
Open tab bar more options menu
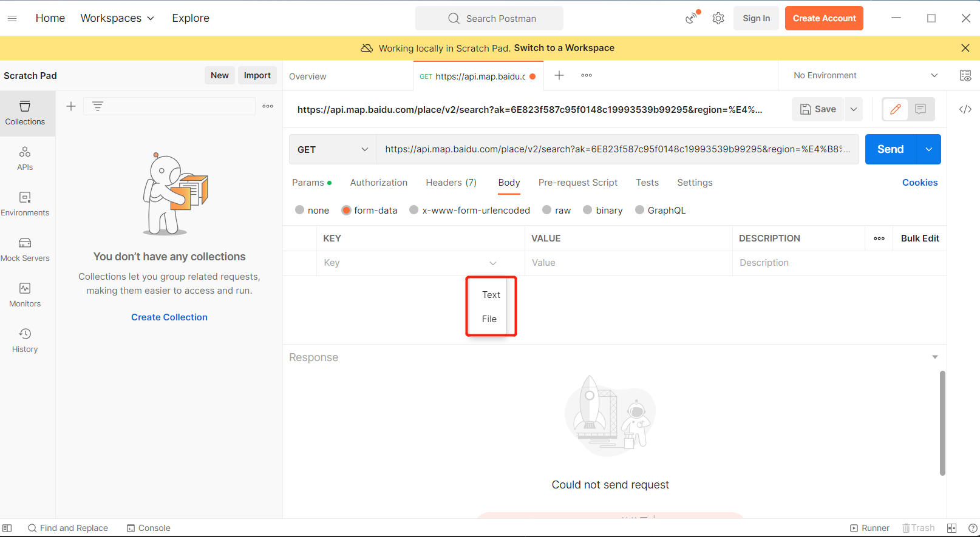tap(587, 75)
